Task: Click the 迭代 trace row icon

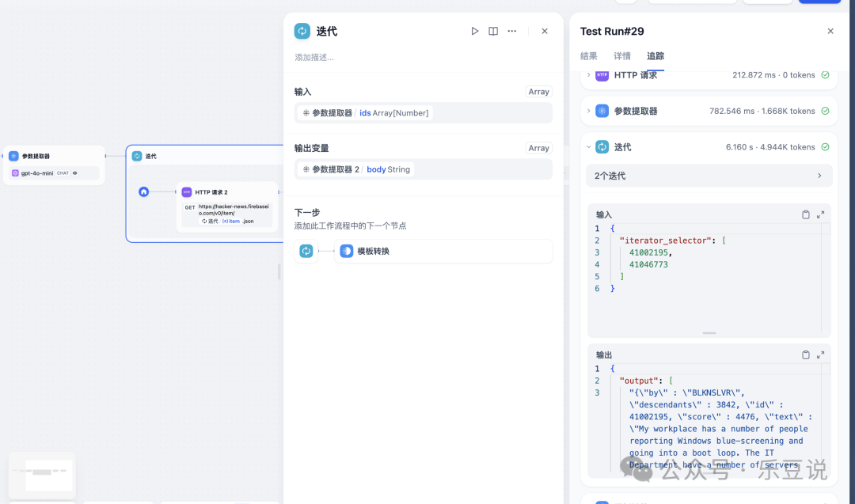Action: point(602,147)
